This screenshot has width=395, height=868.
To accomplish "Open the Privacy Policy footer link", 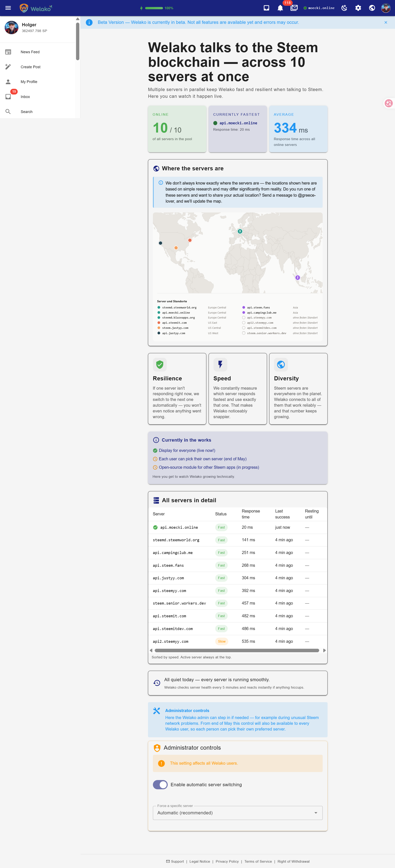I will point(227,861).
